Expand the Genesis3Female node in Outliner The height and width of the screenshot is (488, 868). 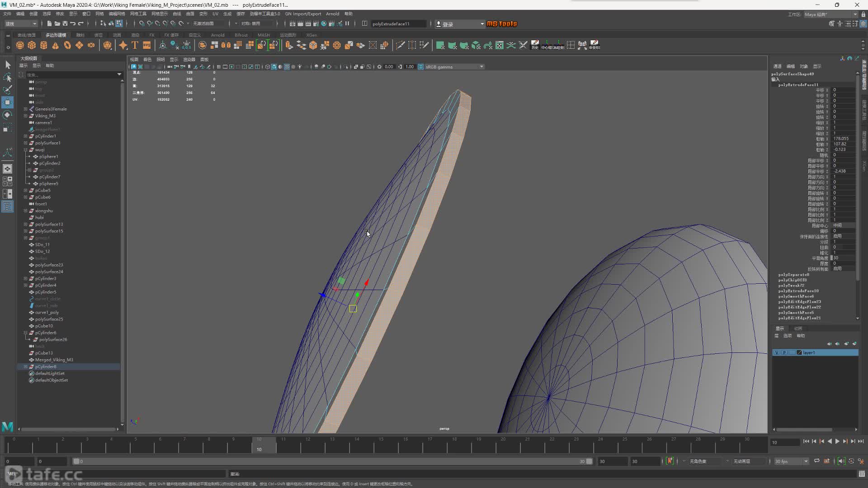coord(26,109)
